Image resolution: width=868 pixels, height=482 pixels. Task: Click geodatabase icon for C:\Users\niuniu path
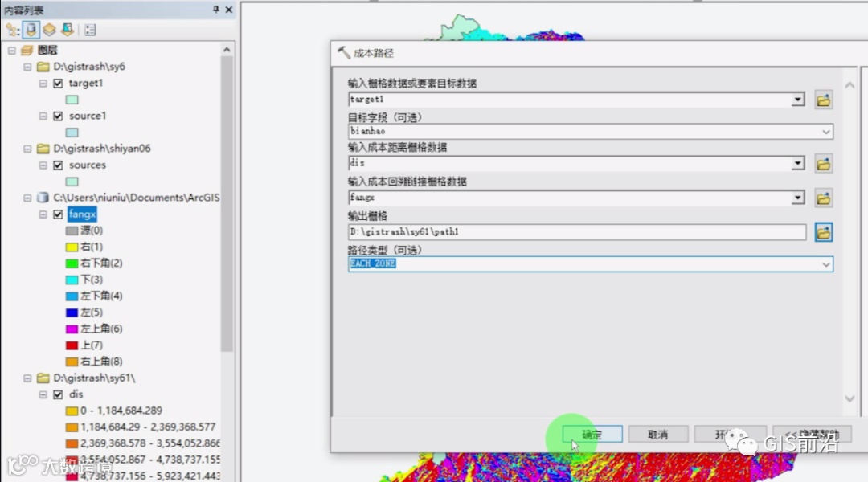(43, 198)
